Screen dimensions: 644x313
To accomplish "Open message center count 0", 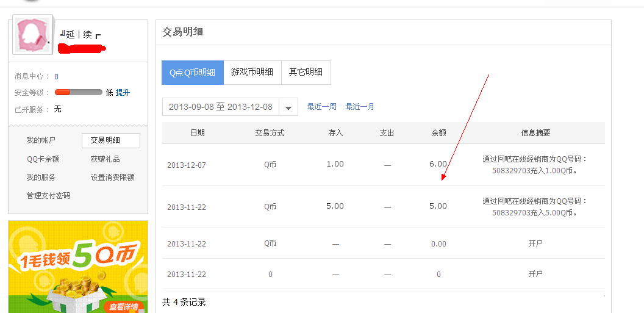I will click(56, 76).
